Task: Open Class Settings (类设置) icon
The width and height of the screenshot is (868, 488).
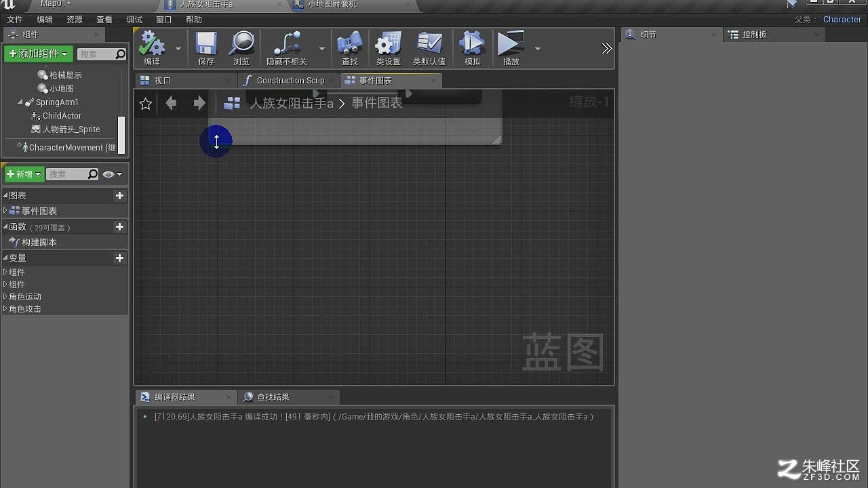Action: click(389, 44)
